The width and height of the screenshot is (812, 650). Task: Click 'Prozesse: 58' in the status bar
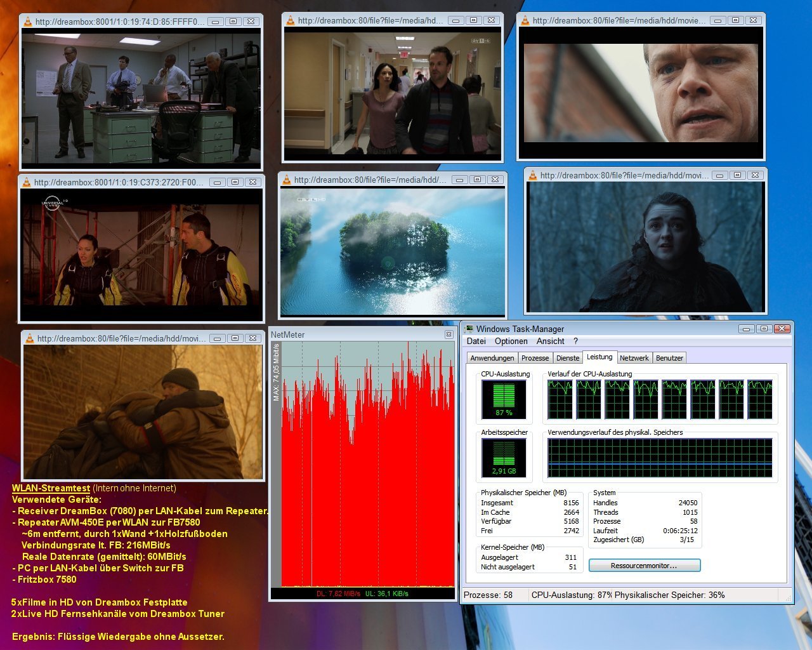(x=488, y=595)
